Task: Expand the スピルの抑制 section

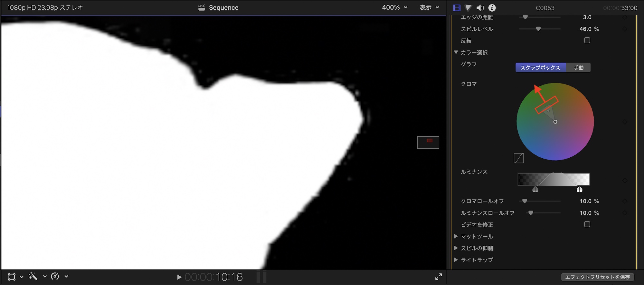Action: 456,248
